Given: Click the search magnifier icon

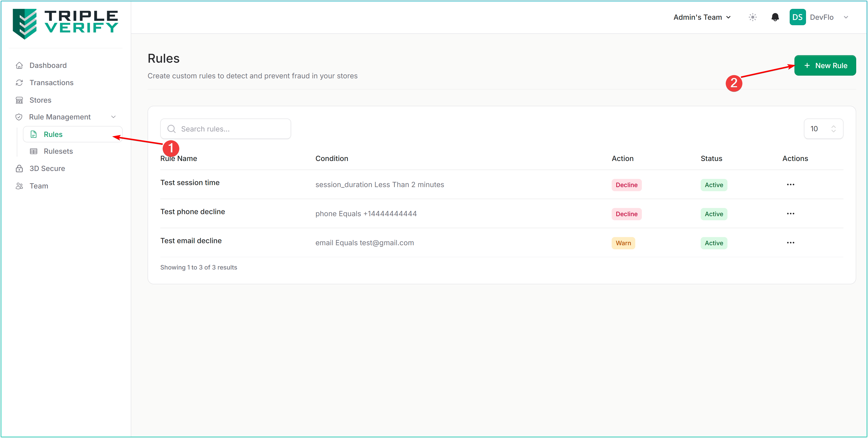Looking at the screenshot, I should 171,129.
